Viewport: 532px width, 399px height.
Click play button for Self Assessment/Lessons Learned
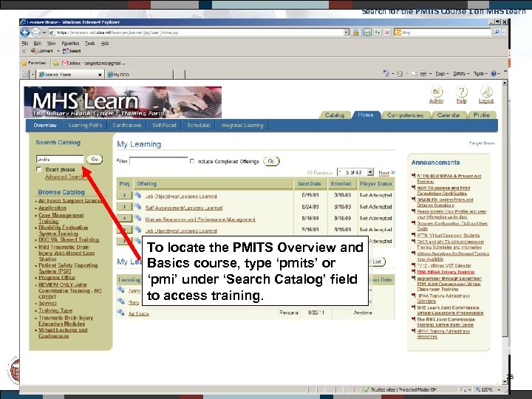(125, 207)
